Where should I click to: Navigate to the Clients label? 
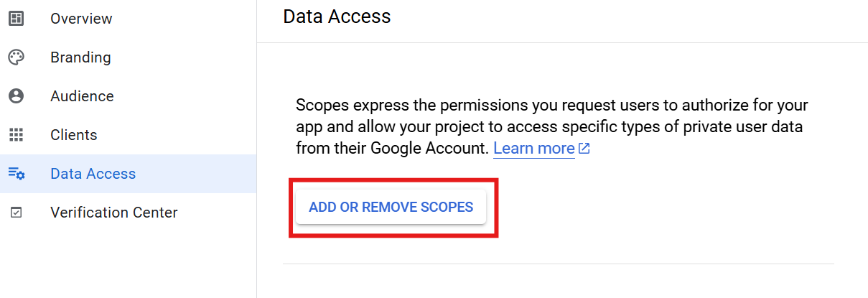[73, 135]
